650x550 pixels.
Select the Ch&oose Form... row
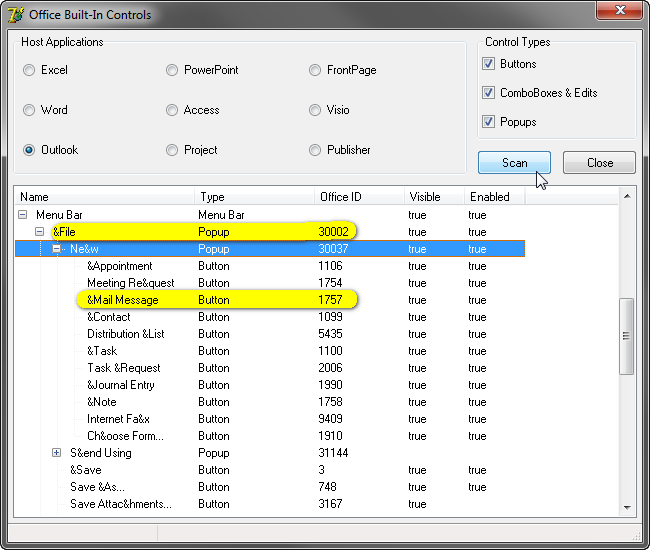point(270,436)
